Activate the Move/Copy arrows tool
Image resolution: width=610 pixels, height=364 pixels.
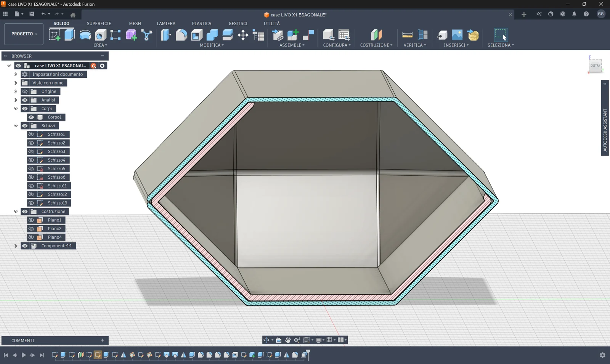[x=243, y=35]
